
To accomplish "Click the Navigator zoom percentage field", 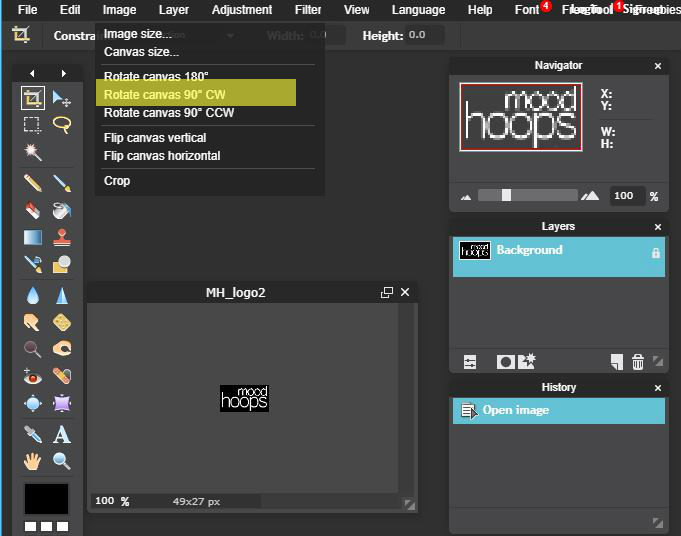I will [x=624, y=196].
